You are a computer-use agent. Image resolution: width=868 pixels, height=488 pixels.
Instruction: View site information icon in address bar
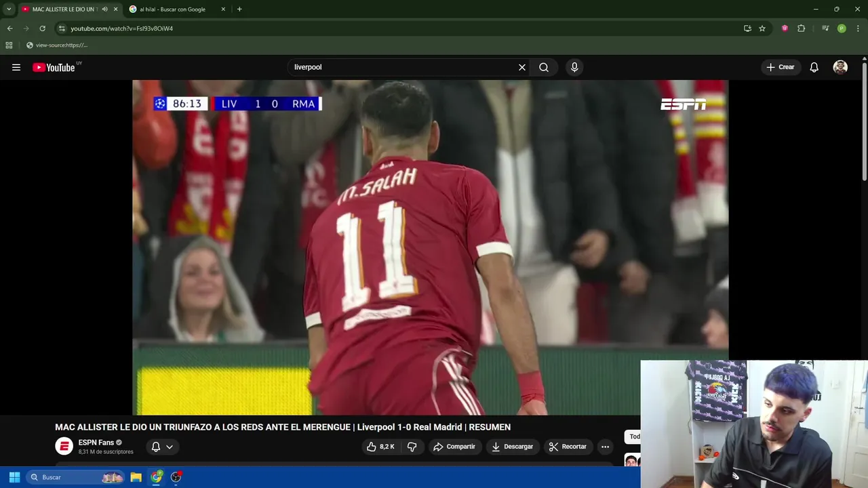(62, 28)
